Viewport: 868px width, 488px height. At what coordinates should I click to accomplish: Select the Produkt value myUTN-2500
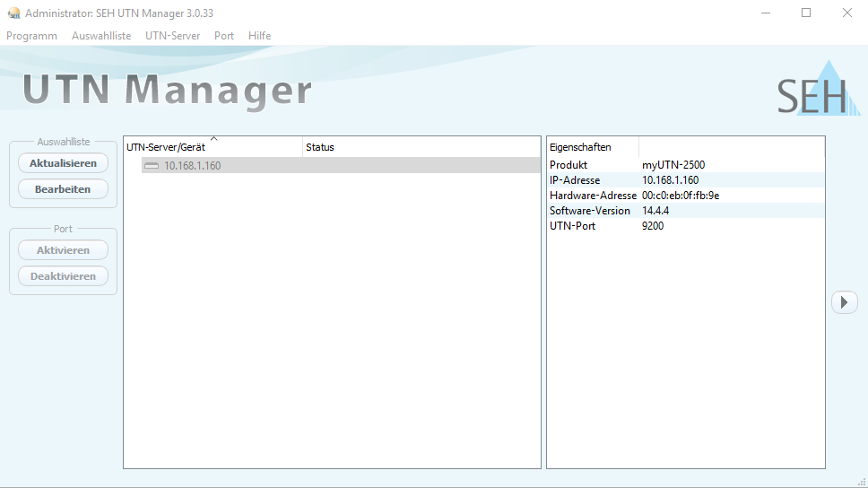tap(673, 165)
